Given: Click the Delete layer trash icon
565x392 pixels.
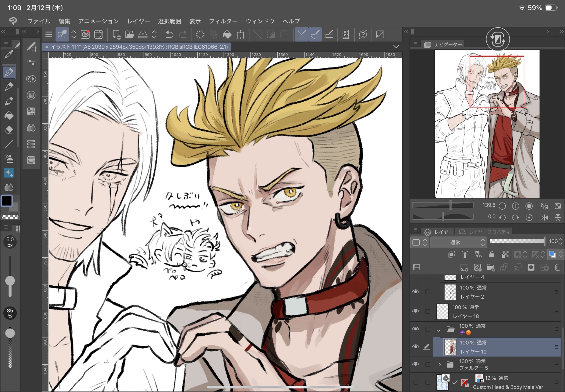Looking at the screenshot, I should 558,267.
